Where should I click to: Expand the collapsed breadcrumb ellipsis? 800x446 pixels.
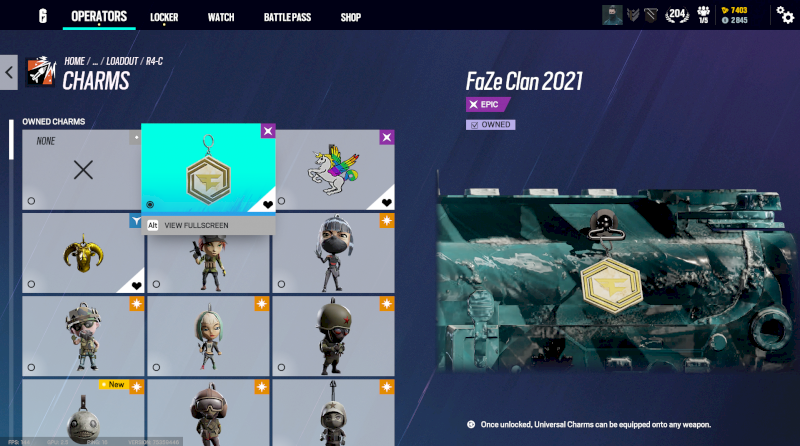(x=95, y=62)
